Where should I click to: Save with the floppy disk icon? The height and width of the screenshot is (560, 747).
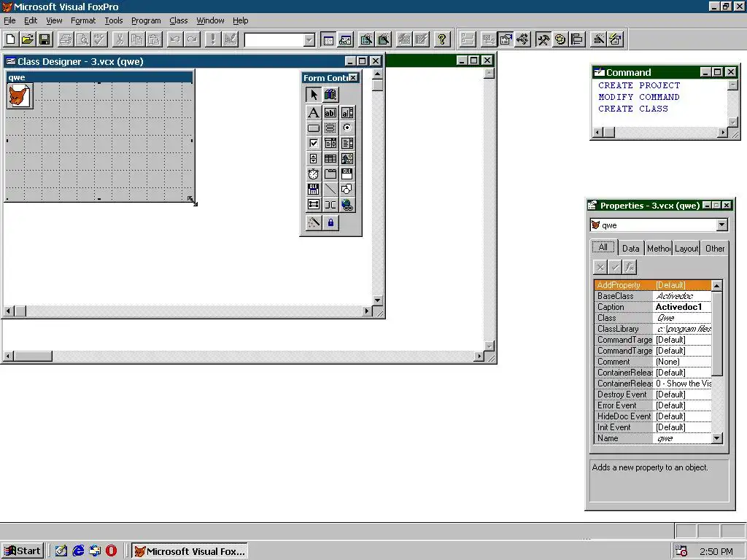click(44, 39)
